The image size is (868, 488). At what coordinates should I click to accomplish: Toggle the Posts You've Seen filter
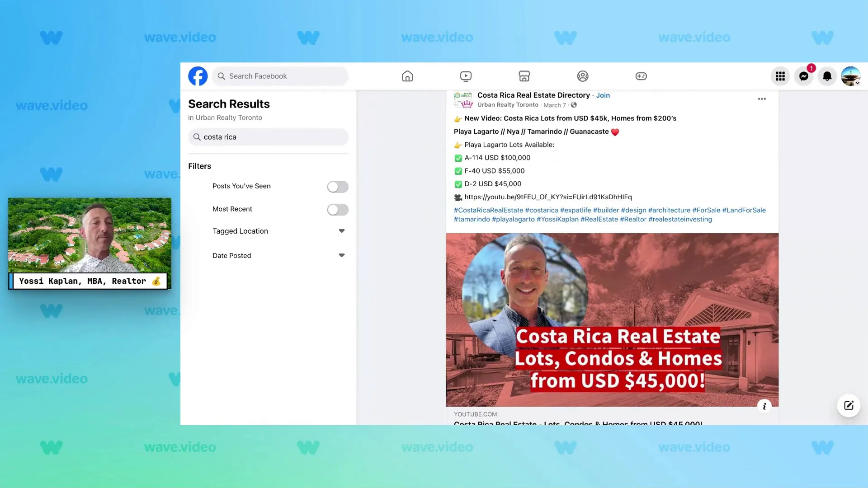pos(338,187)
